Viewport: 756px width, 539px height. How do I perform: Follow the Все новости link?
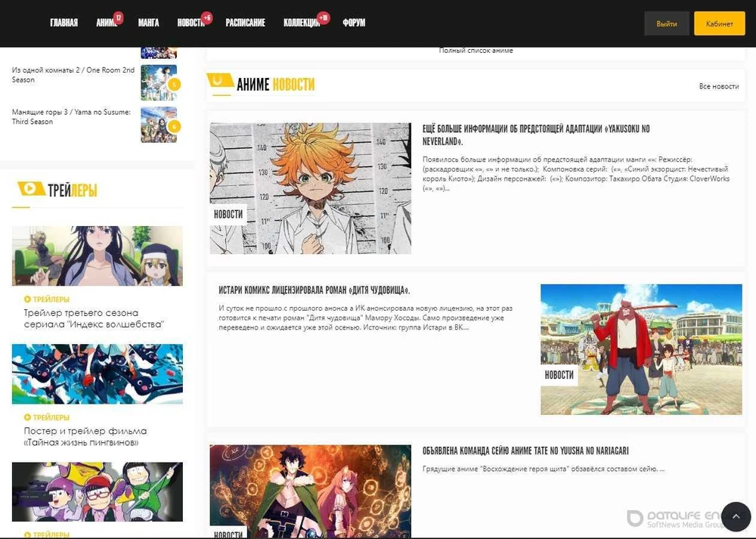pos(719,86)
